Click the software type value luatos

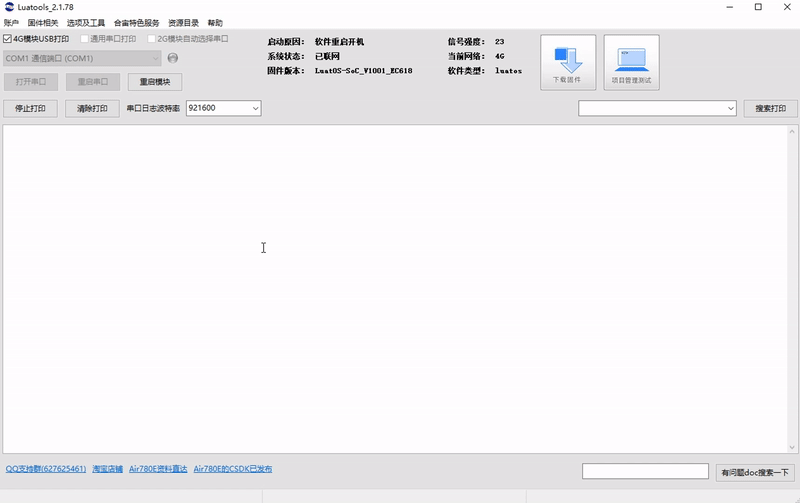pyautogui.click(x=508, y=71)
